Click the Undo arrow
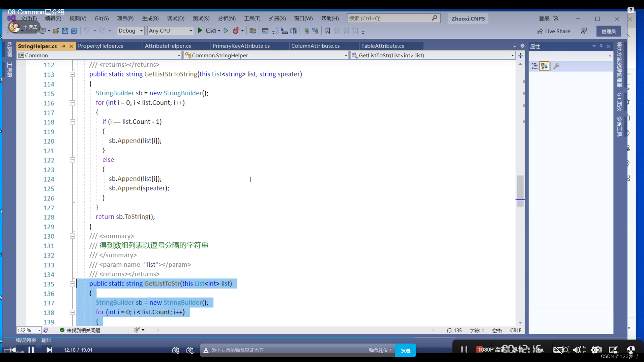Screen dimensions: 644x362 pos(87,31)
